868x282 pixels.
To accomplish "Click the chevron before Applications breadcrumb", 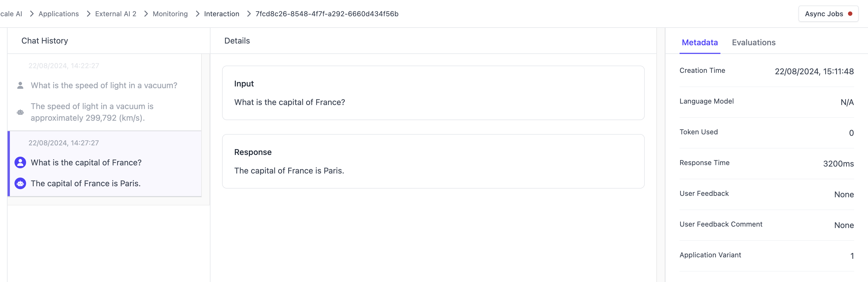I will click(x=32, y=14).
